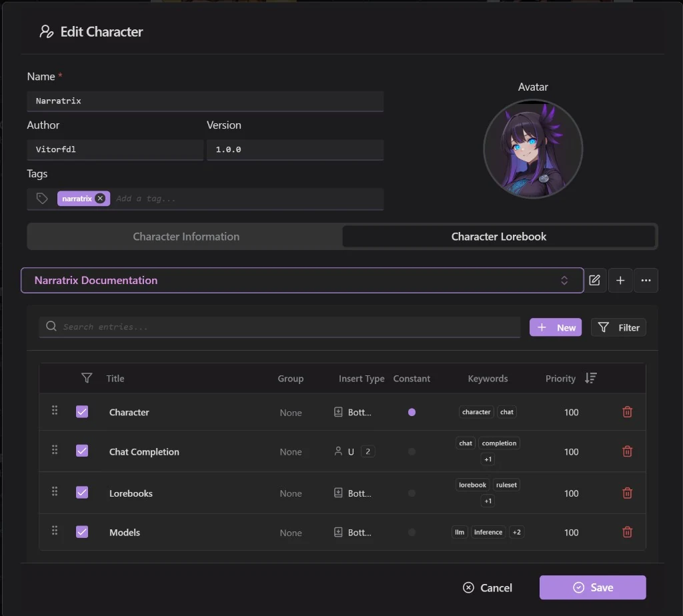Viewport: 683px width, 616px height.
Task: Click the edit lorebook pencil icon
Action: pyautogui.click(x=594, y=281)
